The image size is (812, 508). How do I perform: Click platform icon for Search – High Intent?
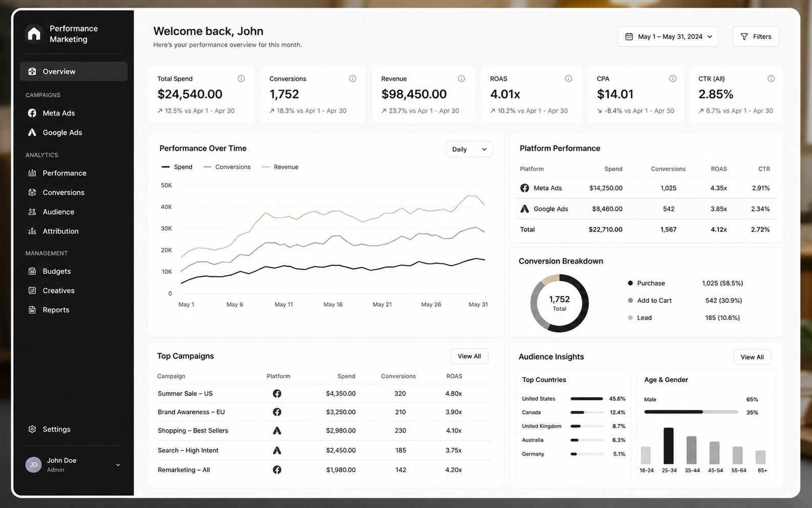[x=277, y=451]
